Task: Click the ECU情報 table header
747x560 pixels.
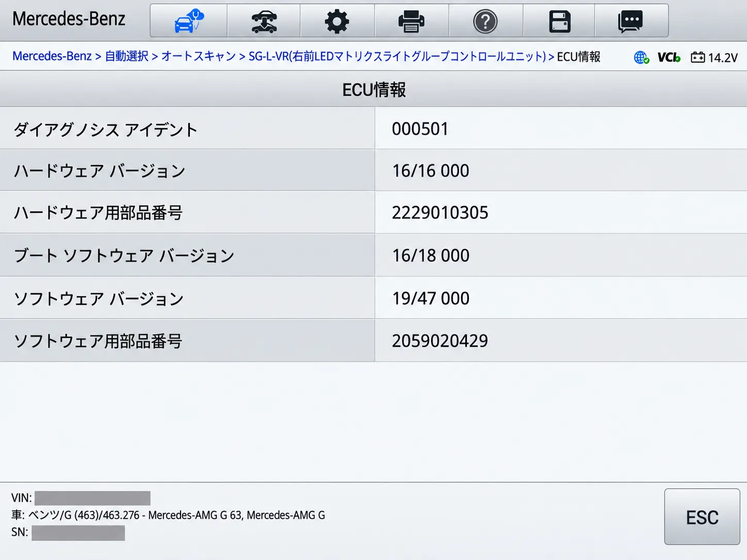Action: [x=374, y=90]
